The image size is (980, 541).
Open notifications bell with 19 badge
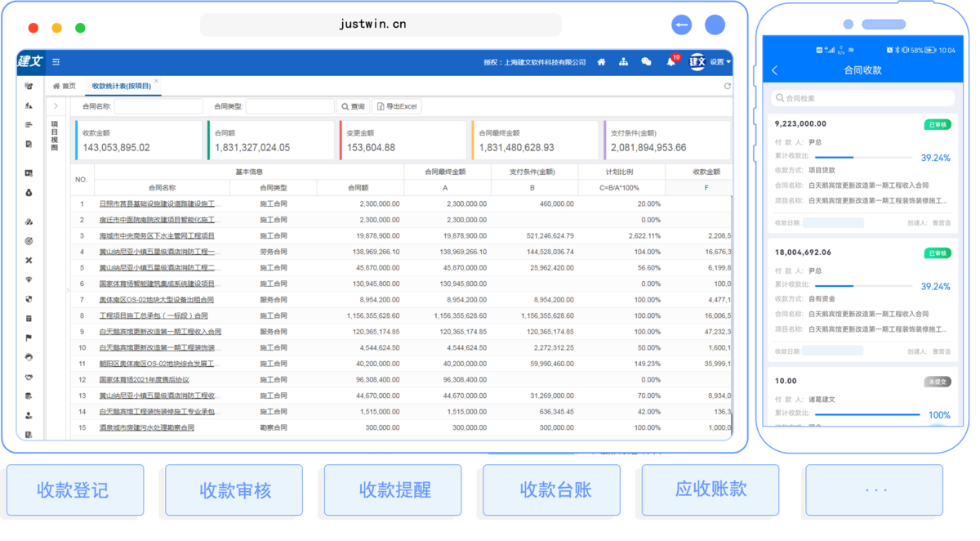coord(671,62)
